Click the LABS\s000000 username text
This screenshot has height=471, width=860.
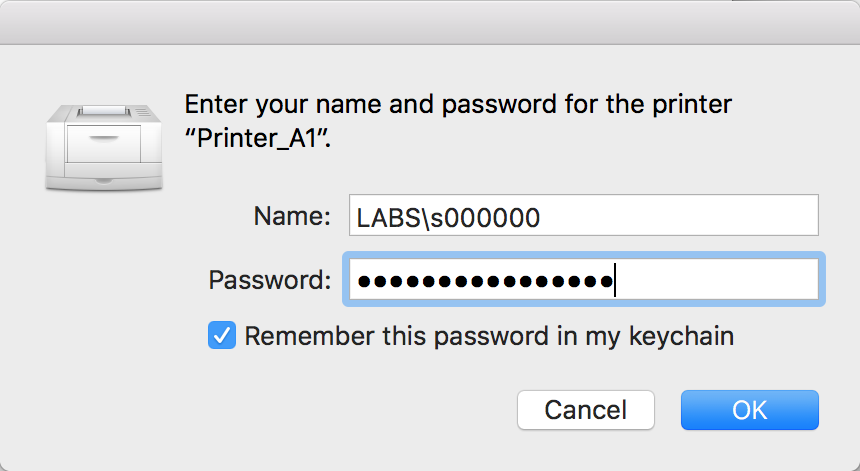[448, 218]
